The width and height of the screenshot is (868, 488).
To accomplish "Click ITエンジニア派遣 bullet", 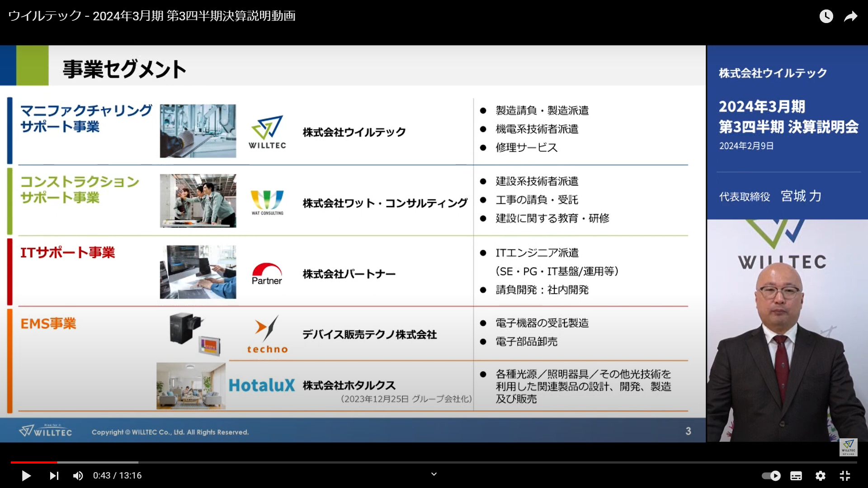I will [x=537, y=253].
